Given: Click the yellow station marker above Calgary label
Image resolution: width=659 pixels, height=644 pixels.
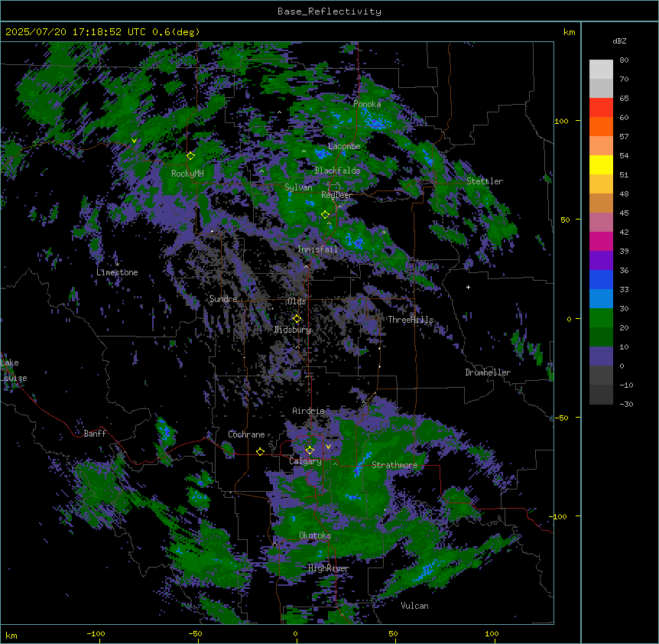Looking at the screenshot, I should point(310,450).
